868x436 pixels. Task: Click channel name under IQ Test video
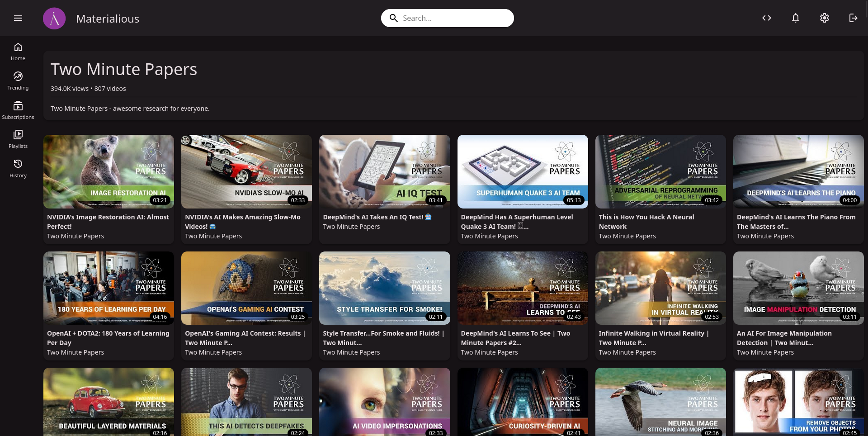coord(351,227)
